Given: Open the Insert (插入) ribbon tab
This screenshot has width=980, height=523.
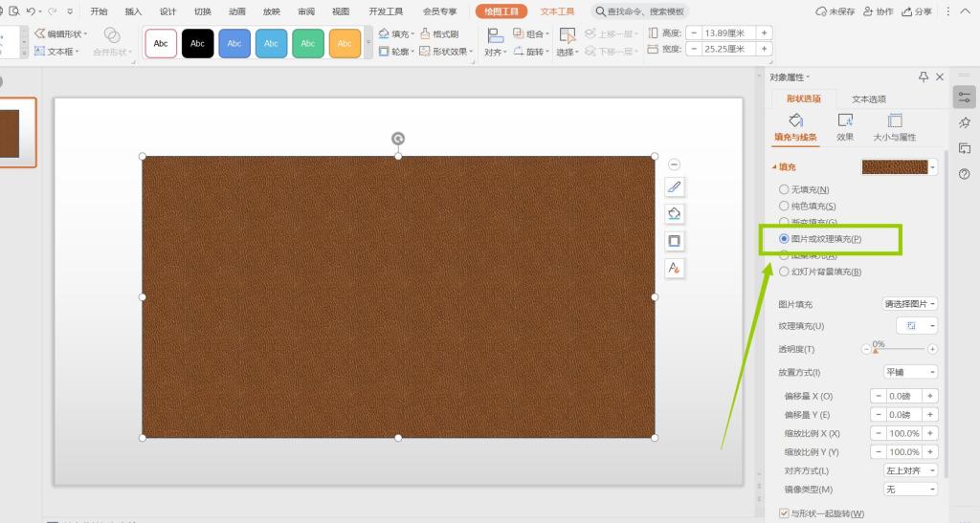Looking at the screenshot, I should click(133, 11).
